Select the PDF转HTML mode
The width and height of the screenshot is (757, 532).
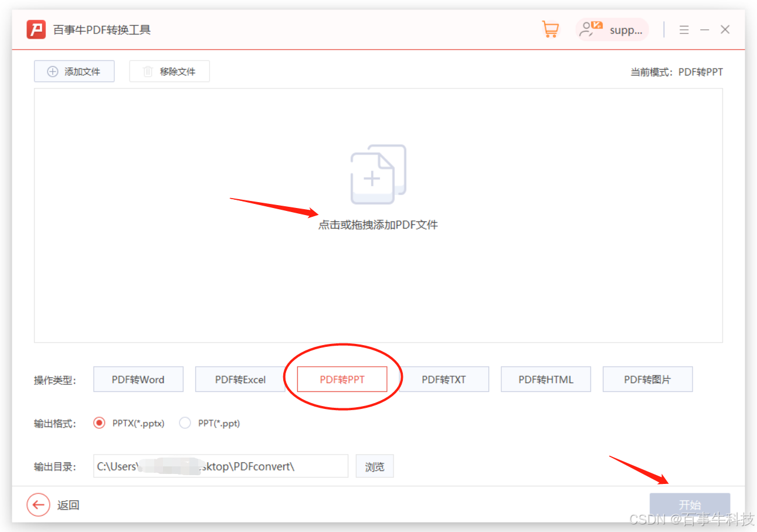pos(546,380)
